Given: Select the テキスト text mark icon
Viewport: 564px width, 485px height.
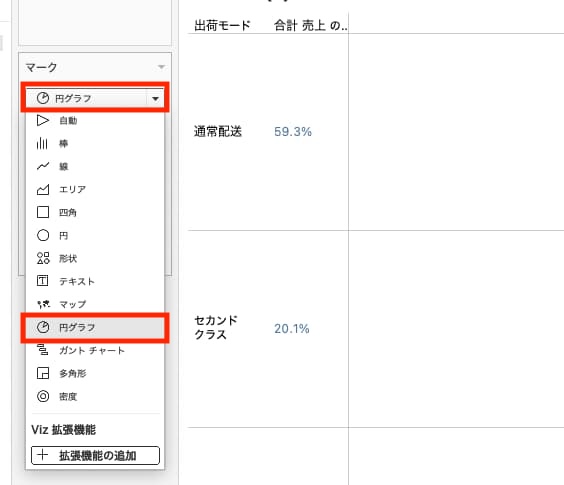Looking at the screenshot, I should click(42, 281).
